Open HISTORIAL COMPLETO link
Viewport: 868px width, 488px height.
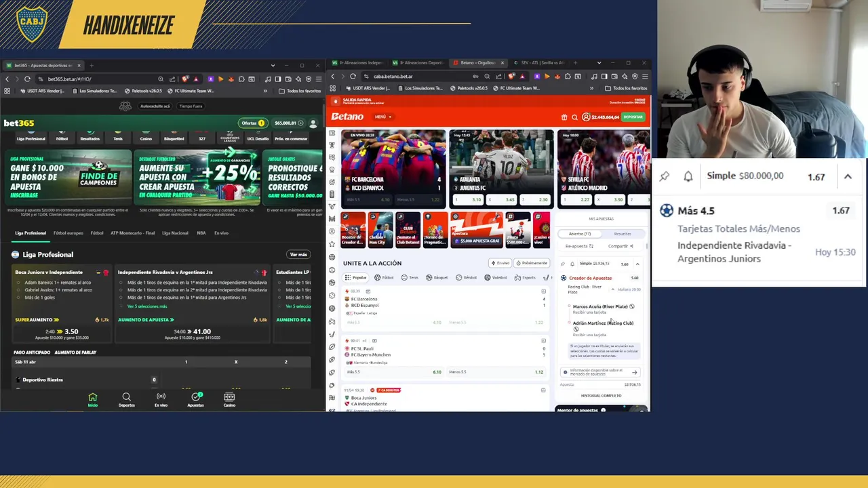click(x=601, y=396)
